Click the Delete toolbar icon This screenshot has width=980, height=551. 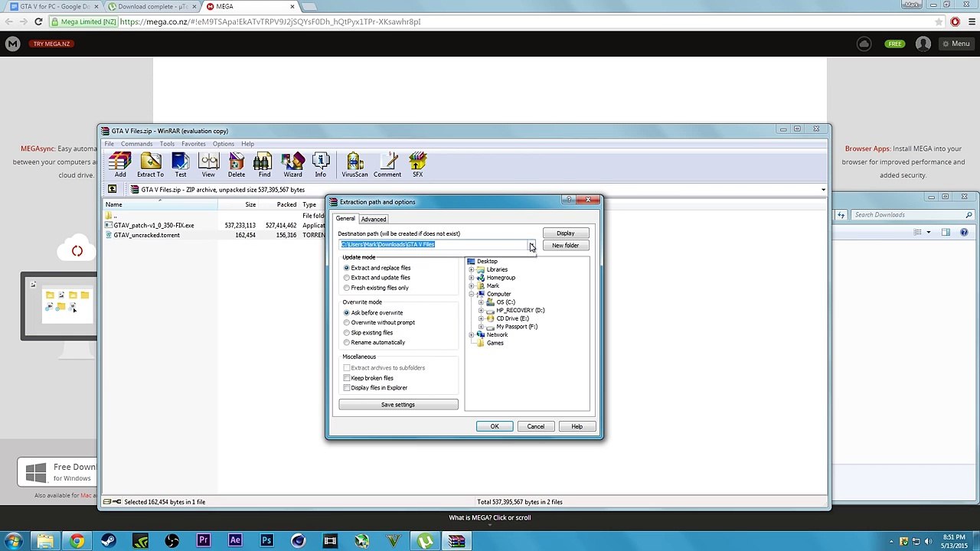[x=237, y=165]
